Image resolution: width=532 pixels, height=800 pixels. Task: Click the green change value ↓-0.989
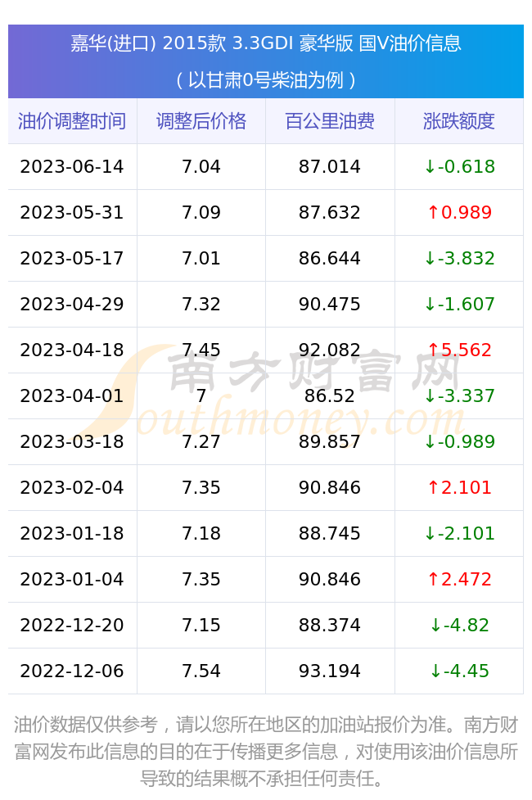tap(460, 442)
